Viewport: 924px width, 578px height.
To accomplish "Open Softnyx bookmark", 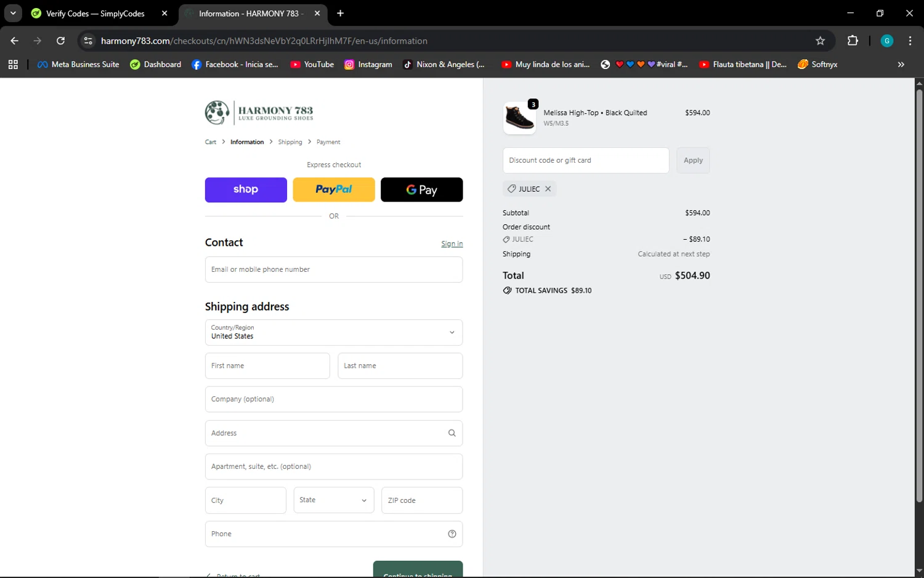I will (x=817, y=64).
